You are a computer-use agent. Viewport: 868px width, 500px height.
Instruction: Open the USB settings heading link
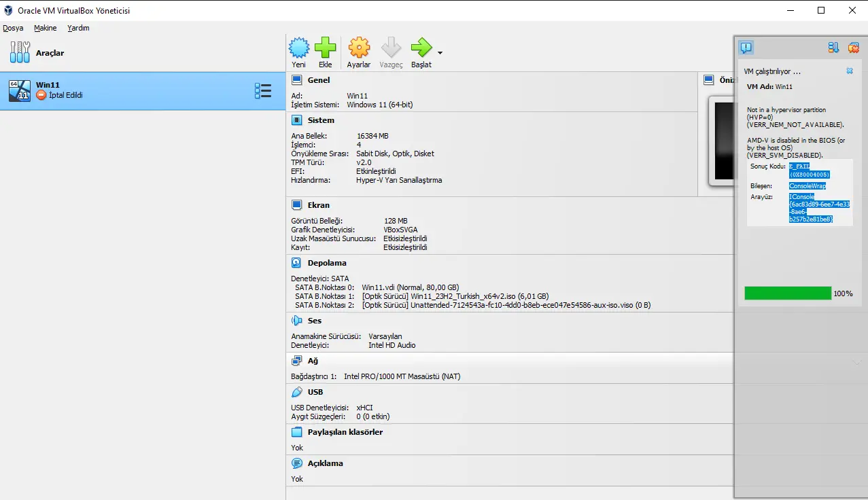(315, 392)
